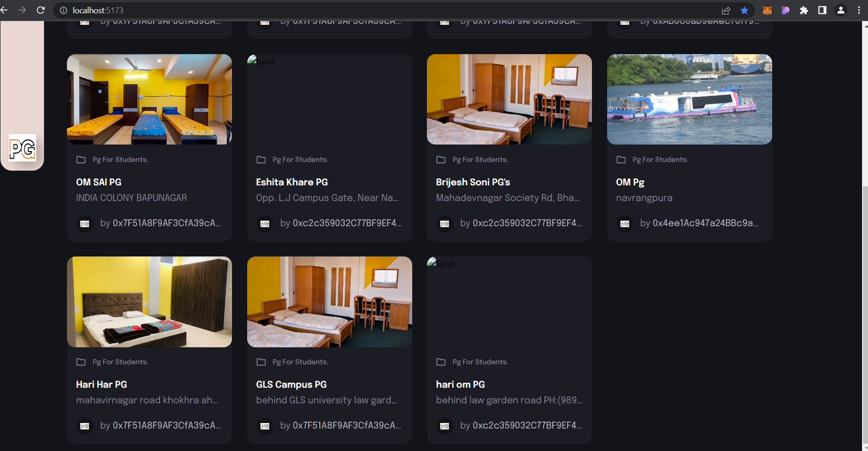Click the folder icon on the GLS Campus PG card
The image size is (868, 451).
(261, 362)
